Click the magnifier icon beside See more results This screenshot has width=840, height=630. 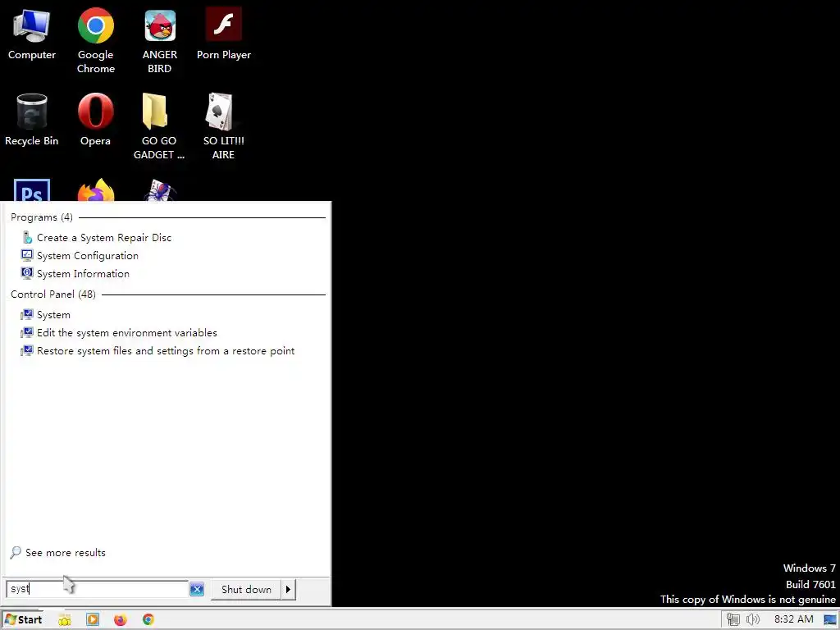coord(16,552)
